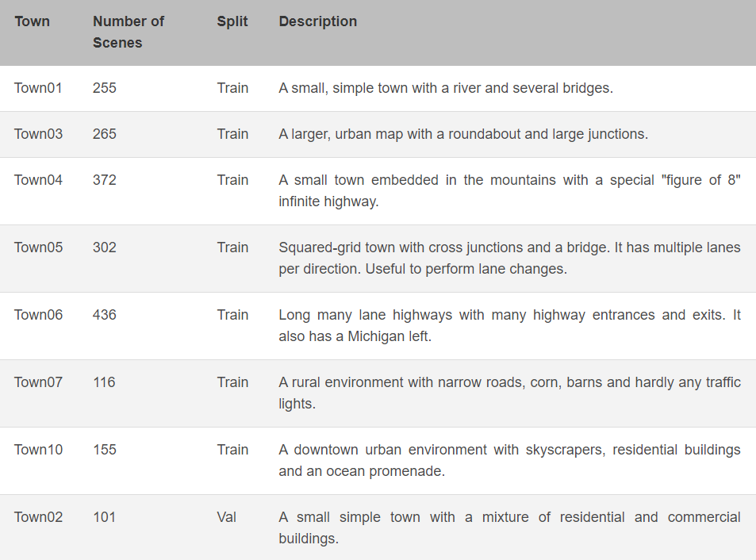Click the roundabout description for Town03
This screenshot has height=560, width=756.
[463, 134]
